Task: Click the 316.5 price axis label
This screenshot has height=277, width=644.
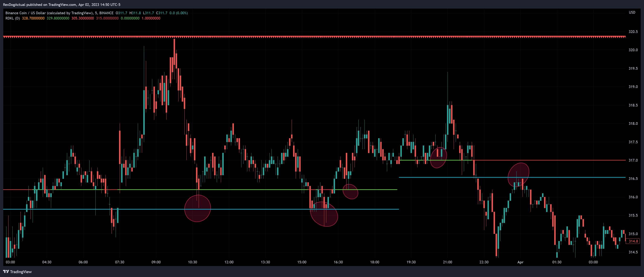Action: click(x=633, y=179)
